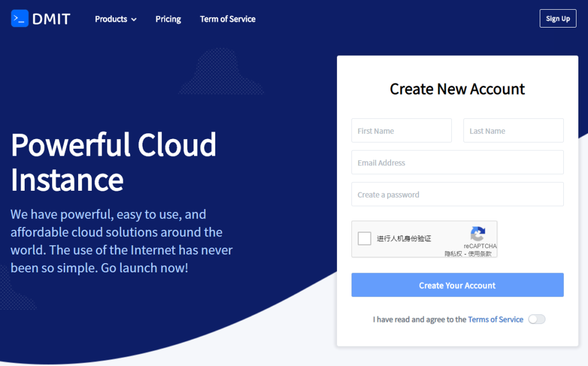This screenshot has width=588, height=366.
Task: Click the reCAPTCHA refresh logo icon
Action: click(x=478, y=234)
